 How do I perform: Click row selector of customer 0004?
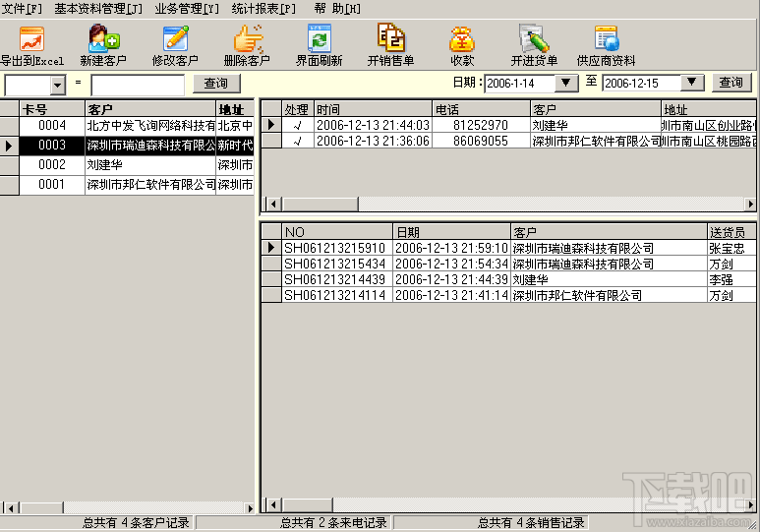[9, 126]
